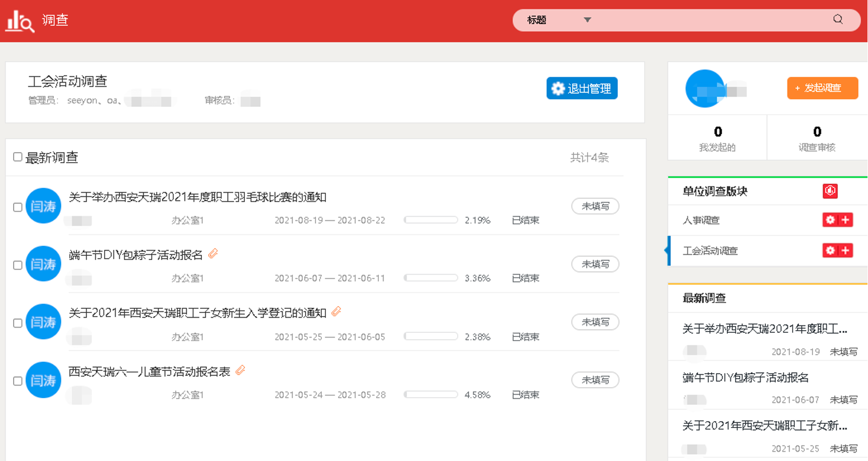Click the search magnifier icon
Viewport: 868px width, 461px height.
coord(838,19)
